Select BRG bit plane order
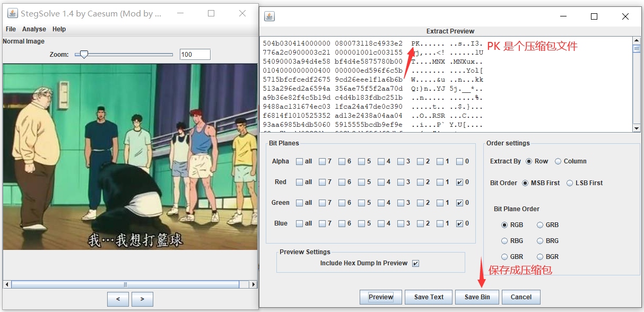Screen dimensions: 644x312 click(540, 241)
